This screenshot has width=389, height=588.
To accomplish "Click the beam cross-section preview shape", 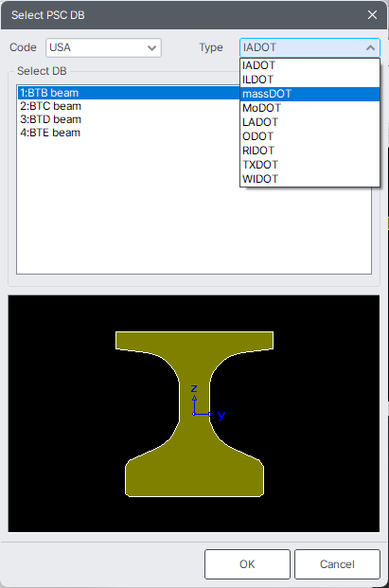I will coord(195,414).
